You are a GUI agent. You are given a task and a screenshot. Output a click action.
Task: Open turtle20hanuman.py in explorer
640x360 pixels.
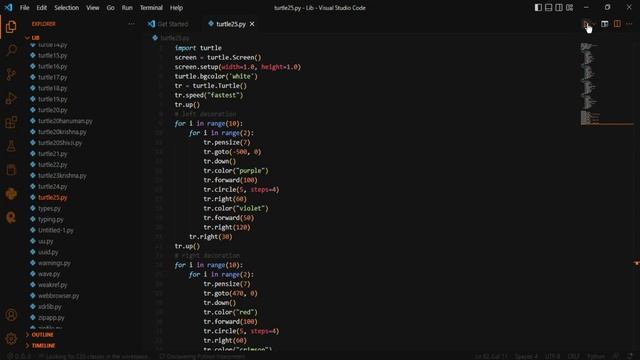[x=65, y=121]
